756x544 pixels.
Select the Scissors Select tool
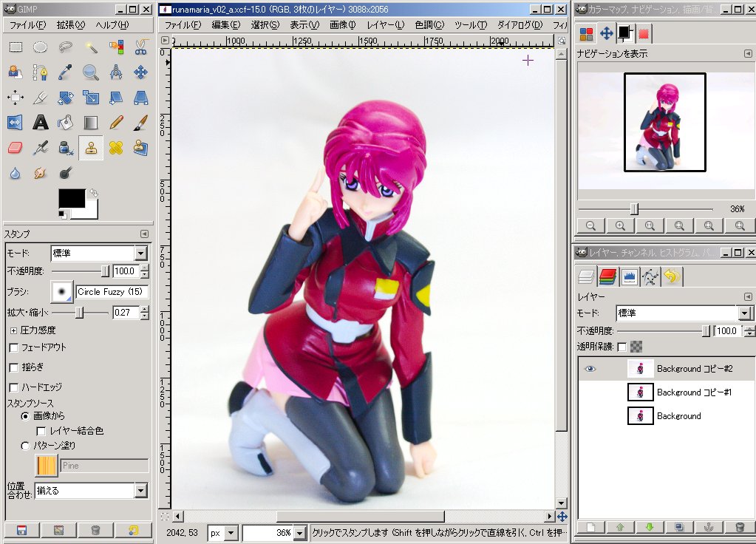point(141,47)
